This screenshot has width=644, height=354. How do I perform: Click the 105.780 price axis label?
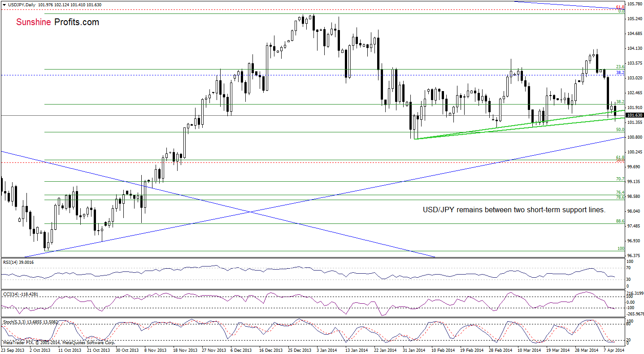[635, 4]
